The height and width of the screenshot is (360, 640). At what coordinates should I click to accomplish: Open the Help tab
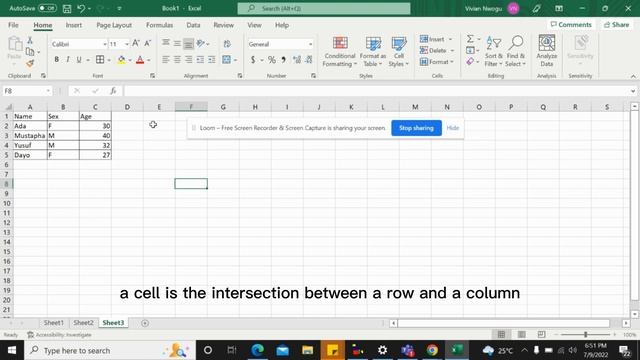click(282, 25)
